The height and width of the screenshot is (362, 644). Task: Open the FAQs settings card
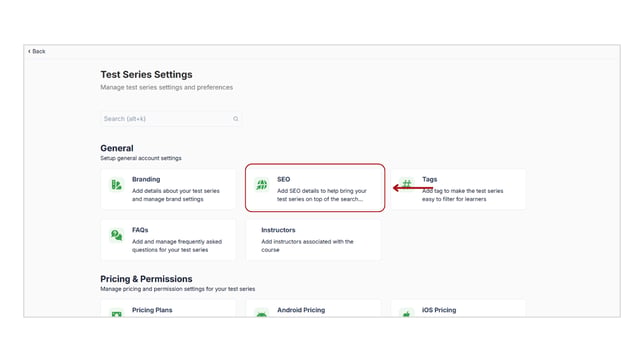pyautogui.click(x=168, y=240)
